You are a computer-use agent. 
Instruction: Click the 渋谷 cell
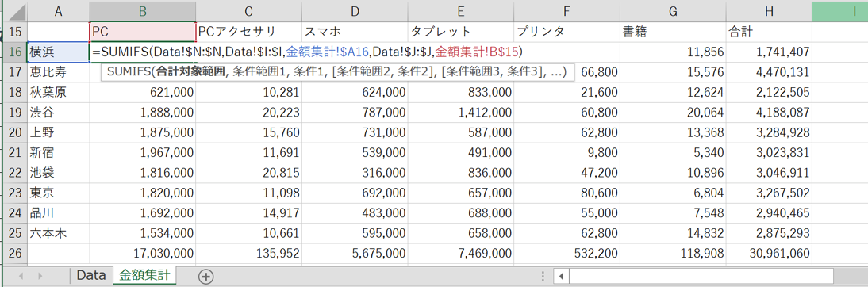pos(59,113)
